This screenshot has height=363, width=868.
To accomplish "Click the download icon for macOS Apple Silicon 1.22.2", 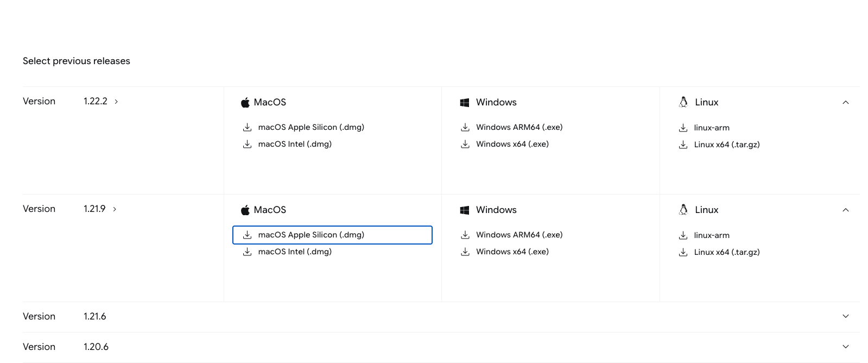I will [x=247, y=127].
